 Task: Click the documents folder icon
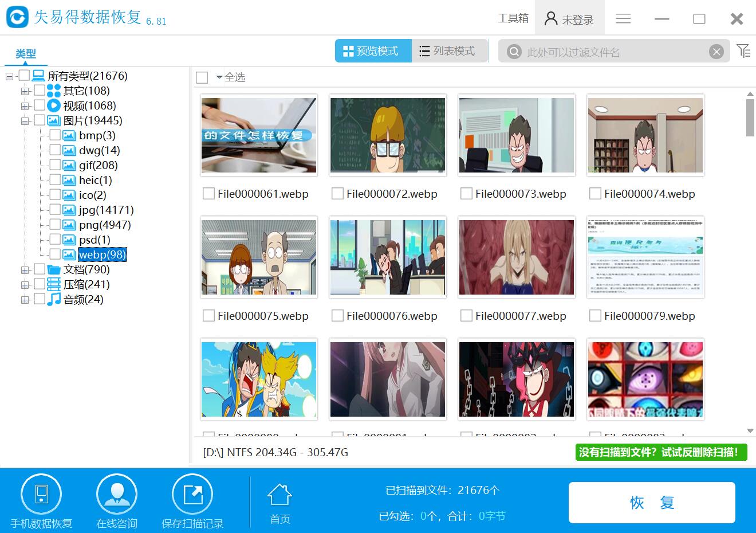(54, 269)
